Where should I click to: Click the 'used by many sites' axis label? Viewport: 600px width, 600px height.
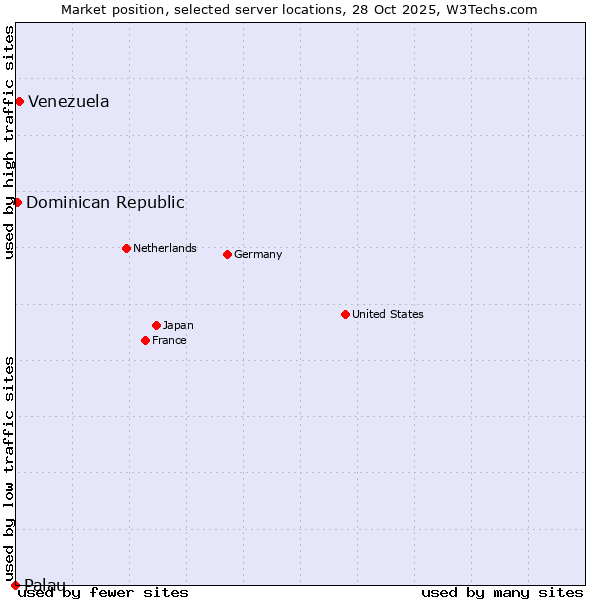[502, 592]
